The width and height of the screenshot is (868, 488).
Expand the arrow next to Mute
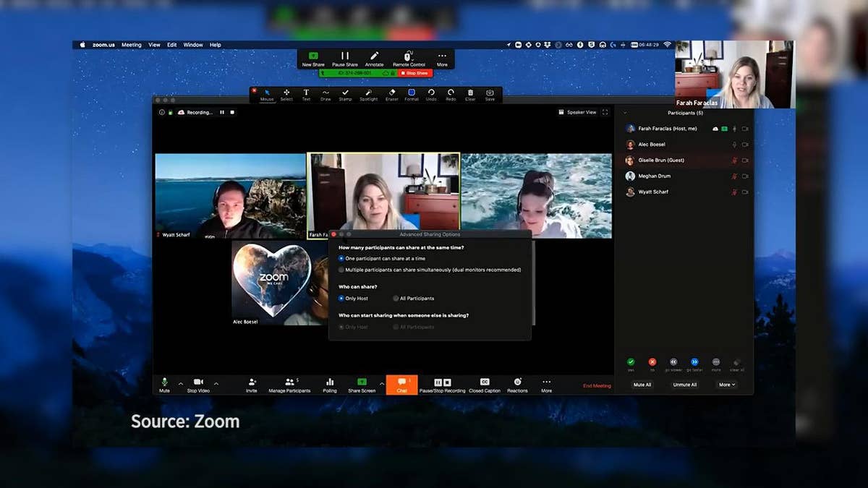click(x=180, y=383)
